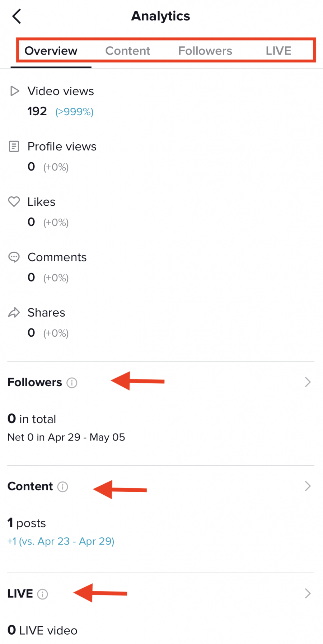Switch to the Content tab
The height and width of the screenshot is (644, 323).
click(128, 51)
